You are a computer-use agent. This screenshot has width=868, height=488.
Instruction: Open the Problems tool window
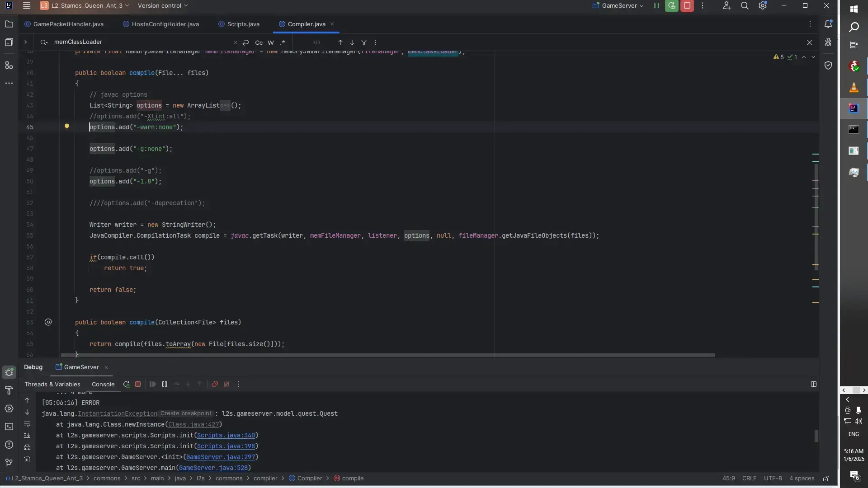pos(9,445)
